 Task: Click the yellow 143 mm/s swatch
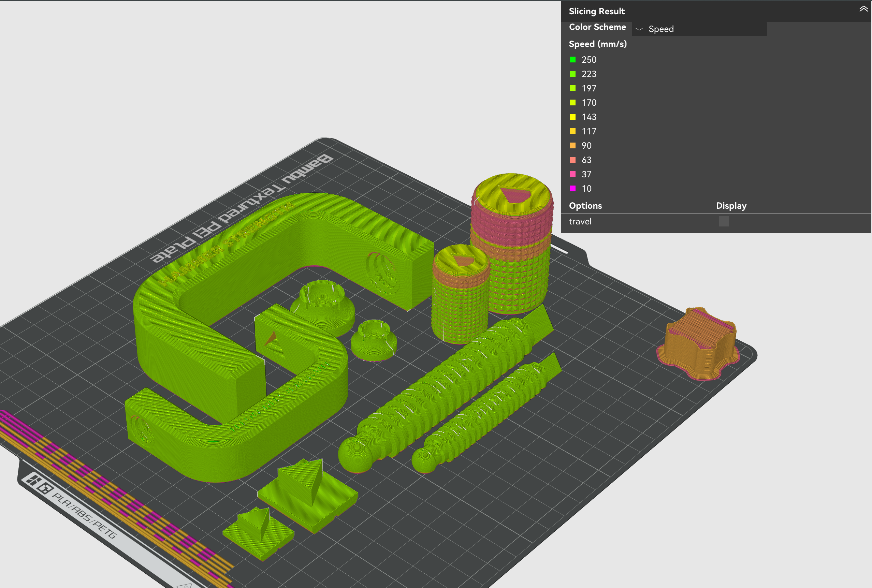572,117
